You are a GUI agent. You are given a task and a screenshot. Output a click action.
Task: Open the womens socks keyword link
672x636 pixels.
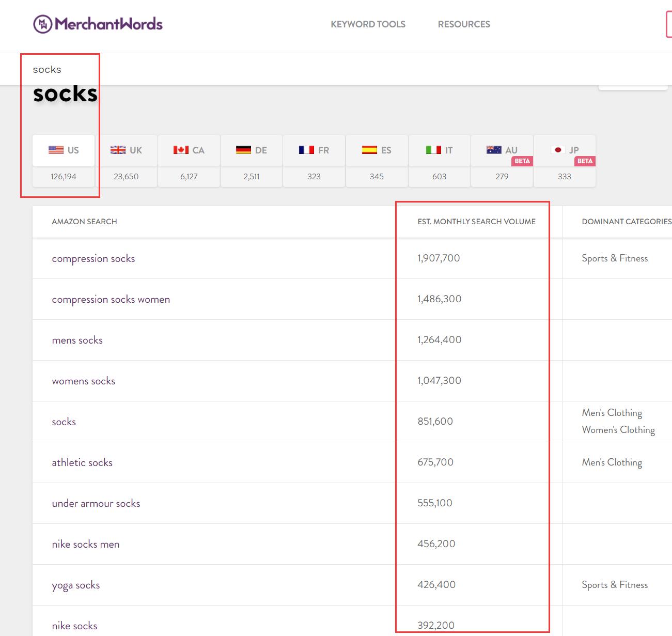pyautogui.click(x=84, y=381)
